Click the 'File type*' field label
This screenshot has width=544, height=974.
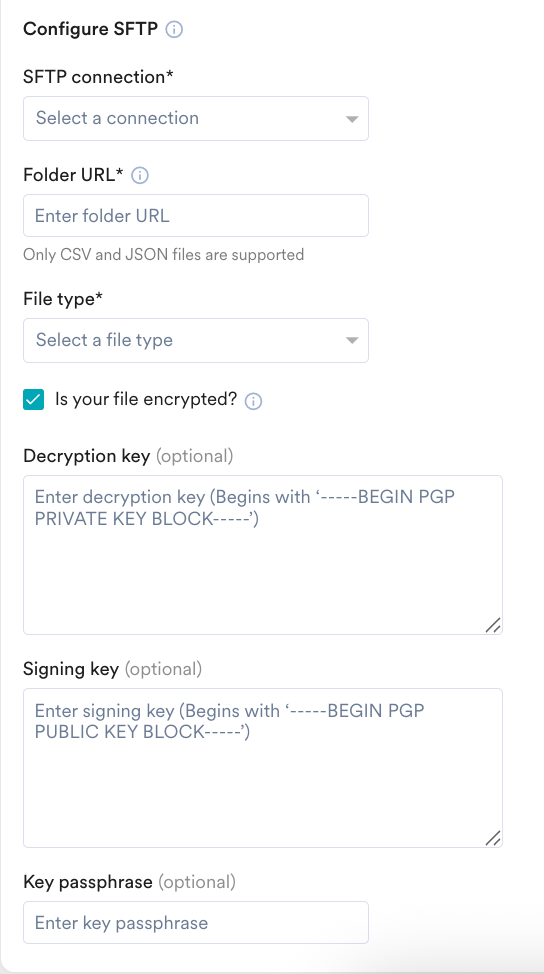(63, 299)
